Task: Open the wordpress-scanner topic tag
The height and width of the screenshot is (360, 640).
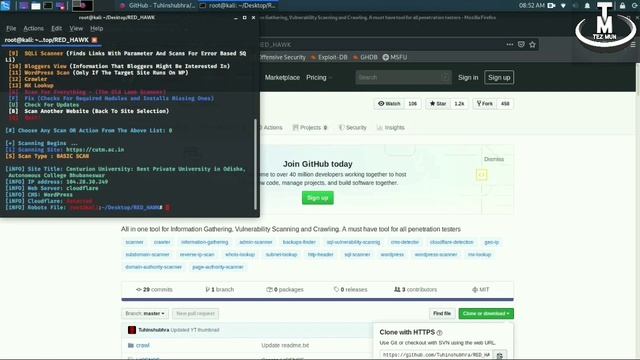Action: (x=436, y=255)
